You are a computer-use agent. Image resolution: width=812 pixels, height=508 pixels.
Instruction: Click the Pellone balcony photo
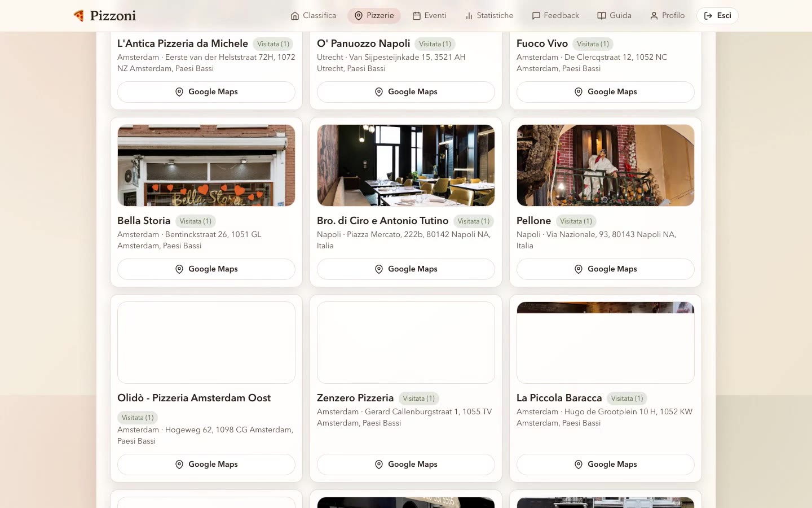point(606,165)
